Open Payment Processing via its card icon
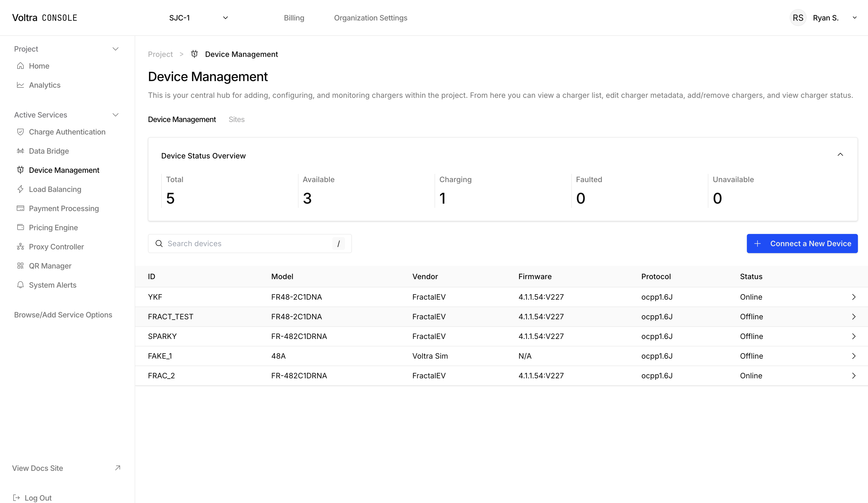 [x=20, y=208]
